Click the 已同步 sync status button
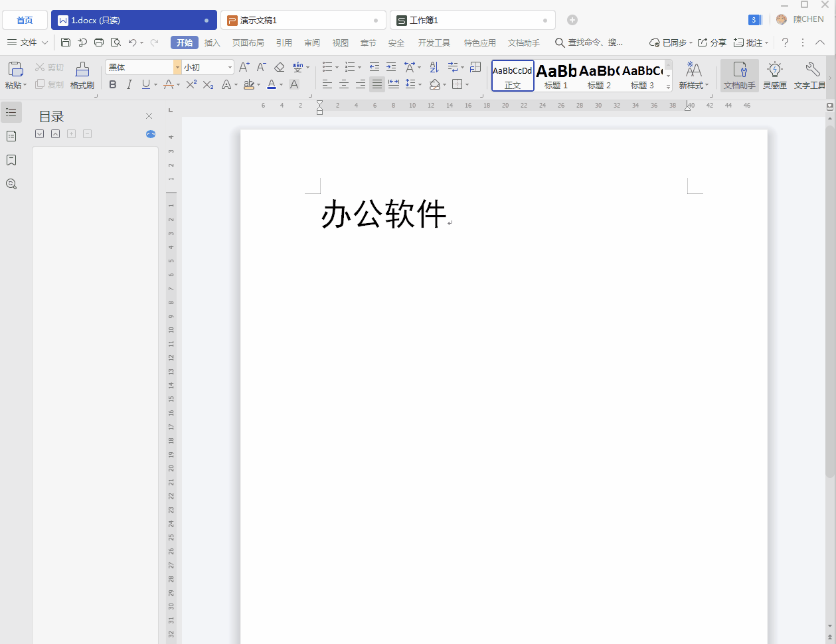The image size is (836, 644). (671, 42)
